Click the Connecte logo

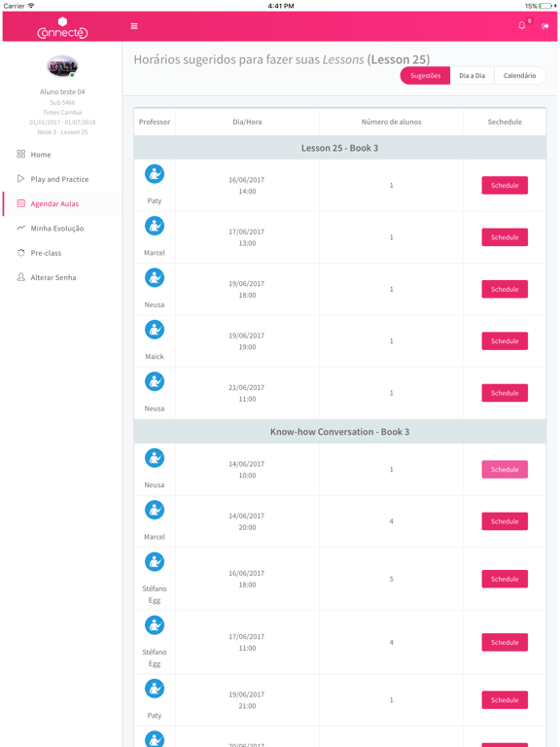pyautogui.click(x=62, y=28)
